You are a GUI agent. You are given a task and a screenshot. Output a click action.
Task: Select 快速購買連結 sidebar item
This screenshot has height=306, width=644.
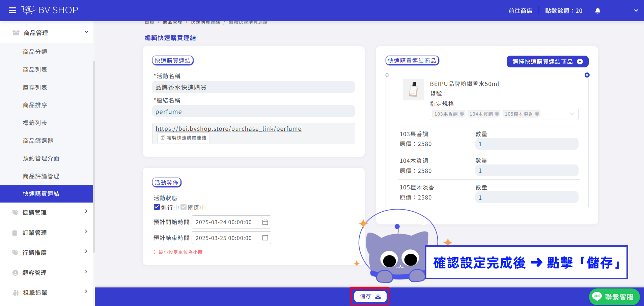[47, 193]
